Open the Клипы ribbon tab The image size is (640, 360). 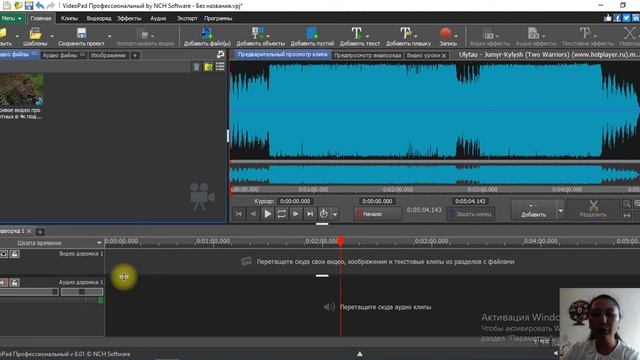[69, 18]
